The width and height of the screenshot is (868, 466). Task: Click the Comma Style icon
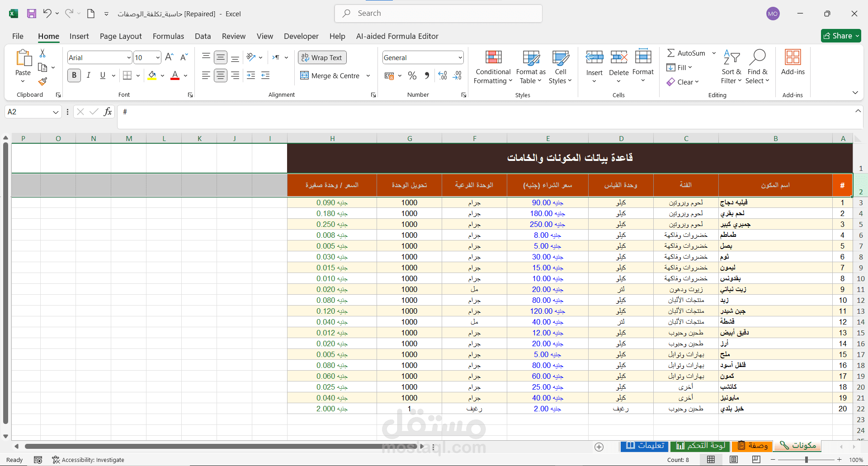pos(427,75)
